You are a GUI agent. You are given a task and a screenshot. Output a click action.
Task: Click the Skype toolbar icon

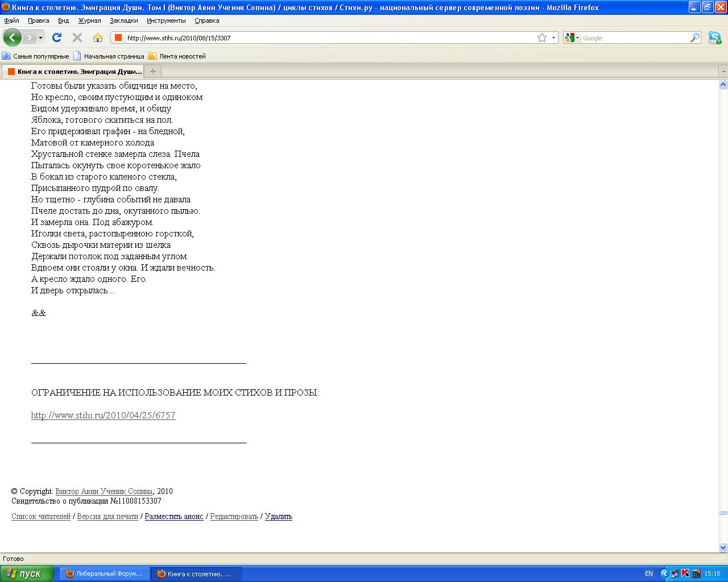point(715,38)
